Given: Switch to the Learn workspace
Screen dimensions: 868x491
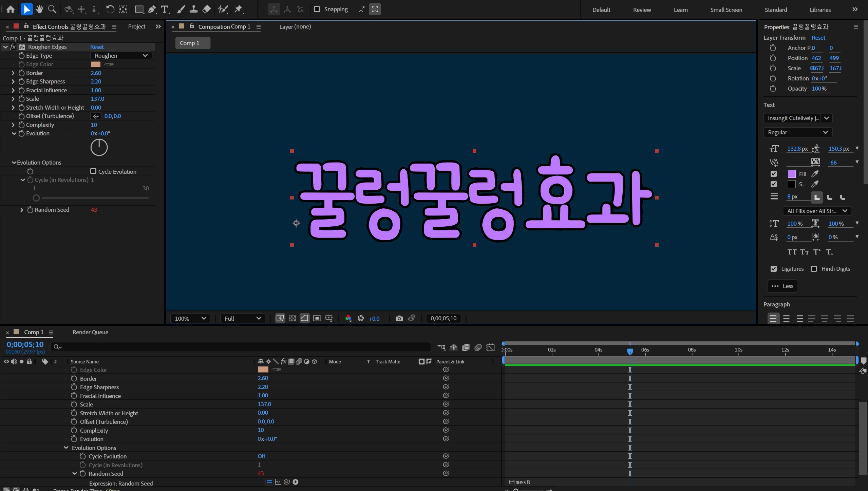Looking at the screenshot, I should coord(680,10).
